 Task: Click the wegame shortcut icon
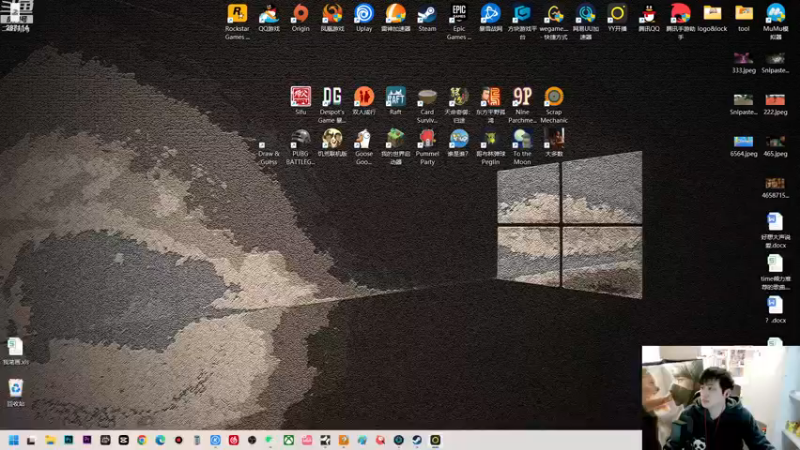coord(554,14)
